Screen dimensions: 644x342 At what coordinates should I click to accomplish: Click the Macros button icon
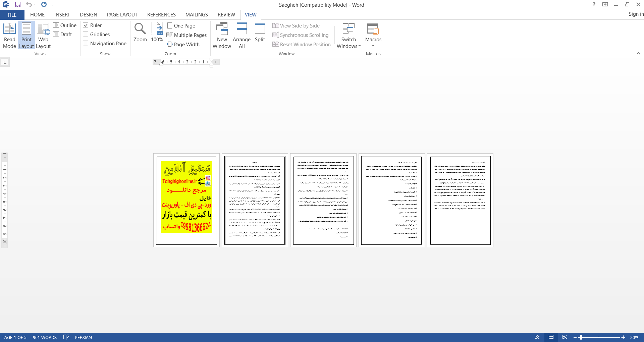(x=373, y=29)
